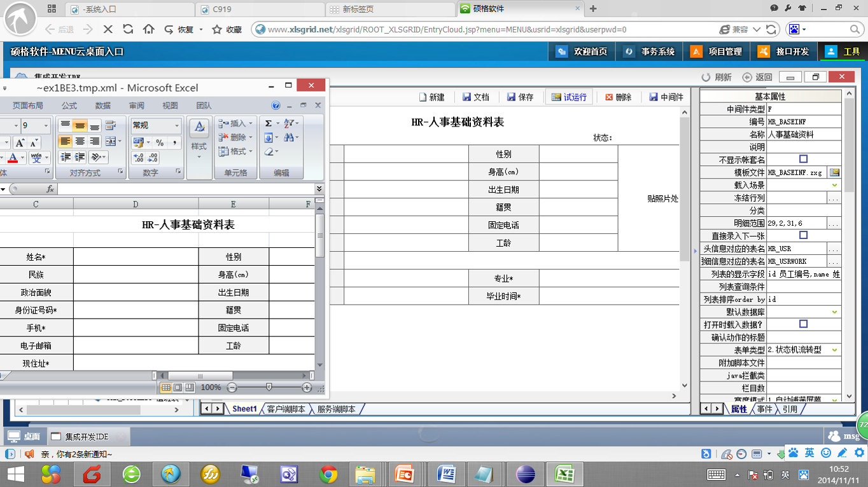The width and height of the screenshot is (868, 487).
Task: Click the increase font size icon
Action: coord(20,143)
